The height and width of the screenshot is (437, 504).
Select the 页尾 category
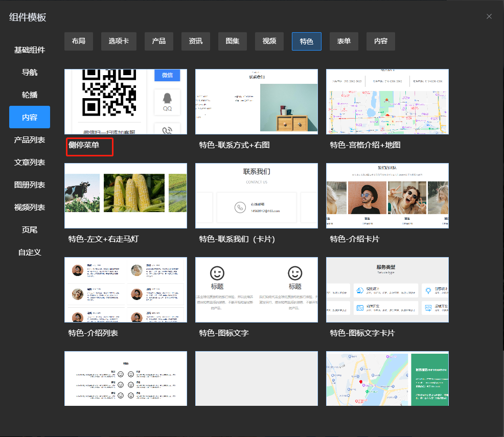[x=30, y=230]
